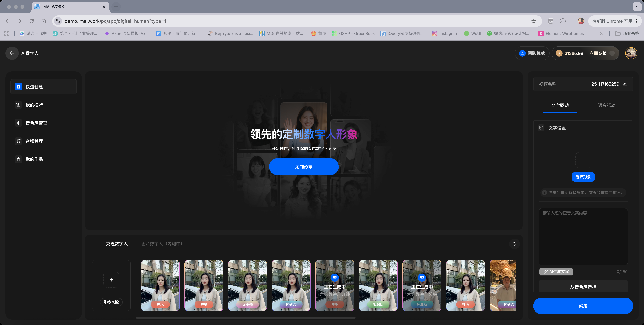
Task: Click the user avatar at top right
Action: click(x=631, y=53)
